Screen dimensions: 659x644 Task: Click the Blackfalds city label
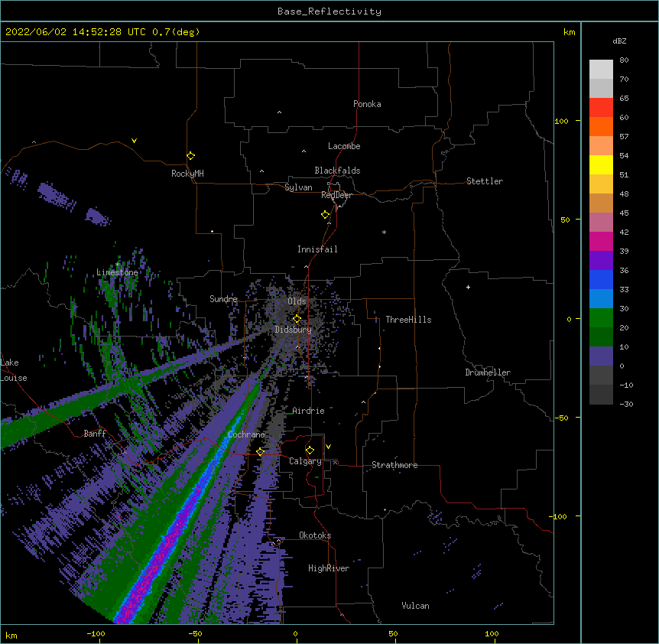337,171
